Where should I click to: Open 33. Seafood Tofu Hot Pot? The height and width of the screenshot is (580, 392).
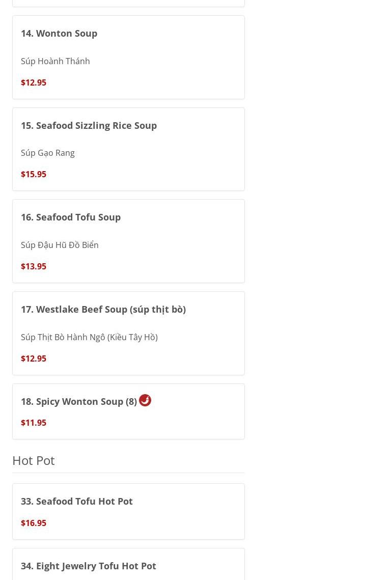coord(77,501)
